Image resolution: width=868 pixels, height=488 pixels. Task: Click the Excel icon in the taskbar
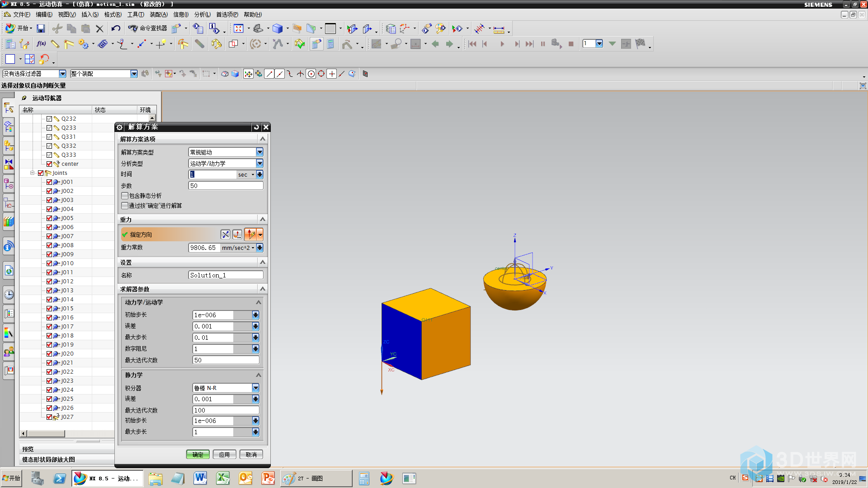[222, 478]
